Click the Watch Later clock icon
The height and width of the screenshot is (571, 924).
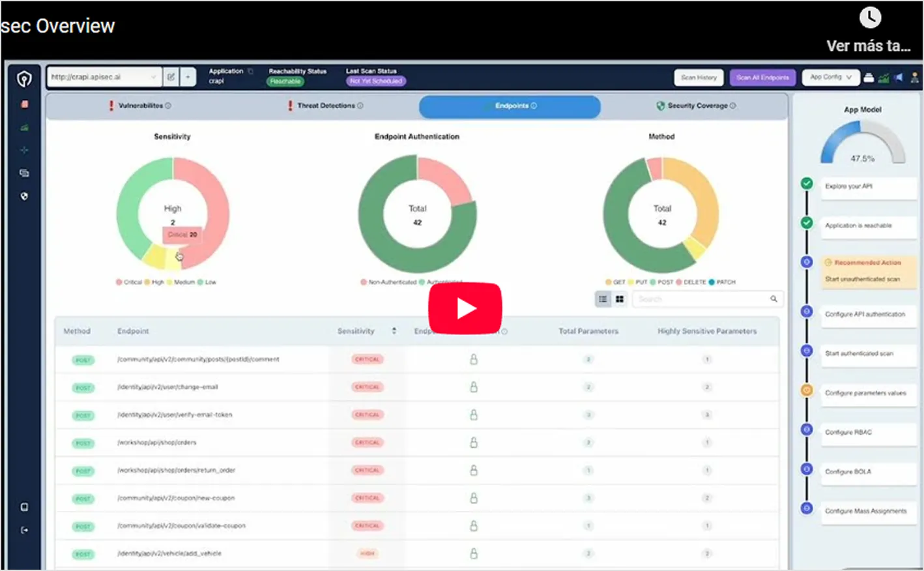[870, 18]
